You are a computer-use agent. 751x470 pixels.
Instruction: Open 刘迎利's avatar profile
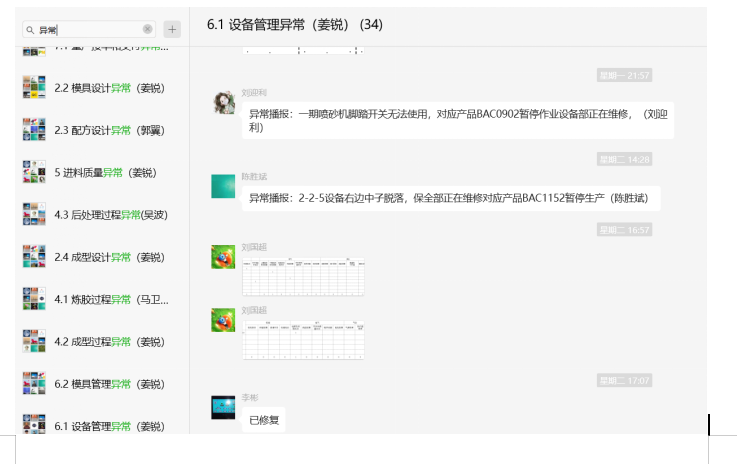pyautogui.click(x=224, y=103)
